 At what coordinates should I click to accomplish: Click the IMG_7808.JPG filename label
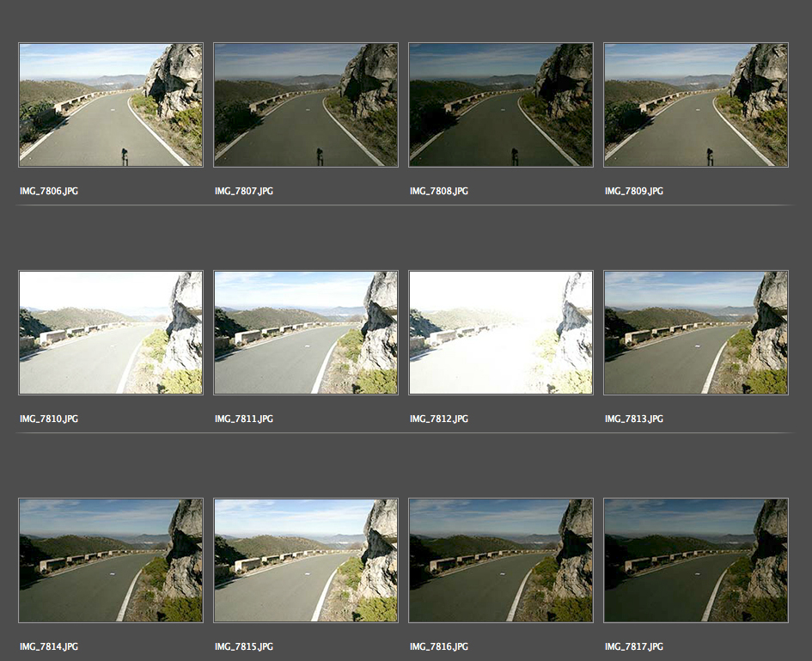point(439,191)
